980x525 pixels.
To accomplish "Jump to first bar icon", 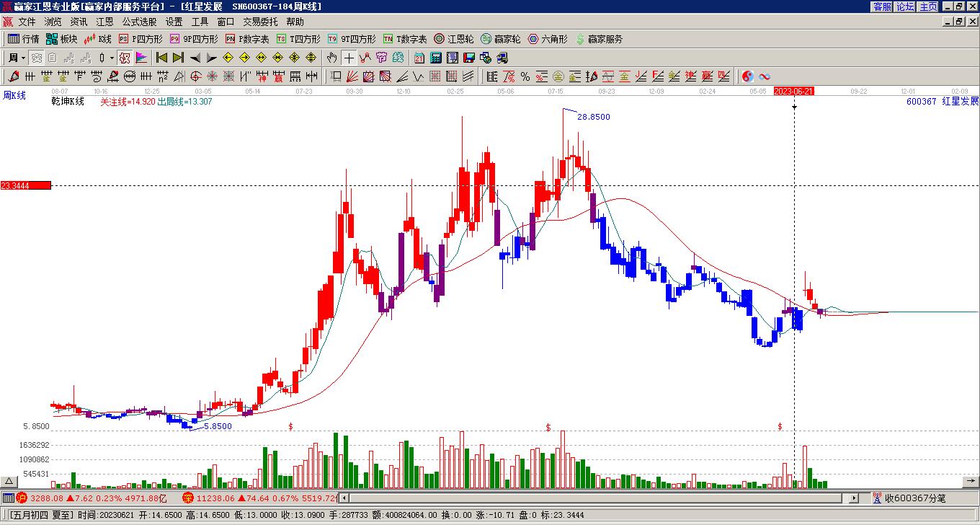I will click(161, 58).
